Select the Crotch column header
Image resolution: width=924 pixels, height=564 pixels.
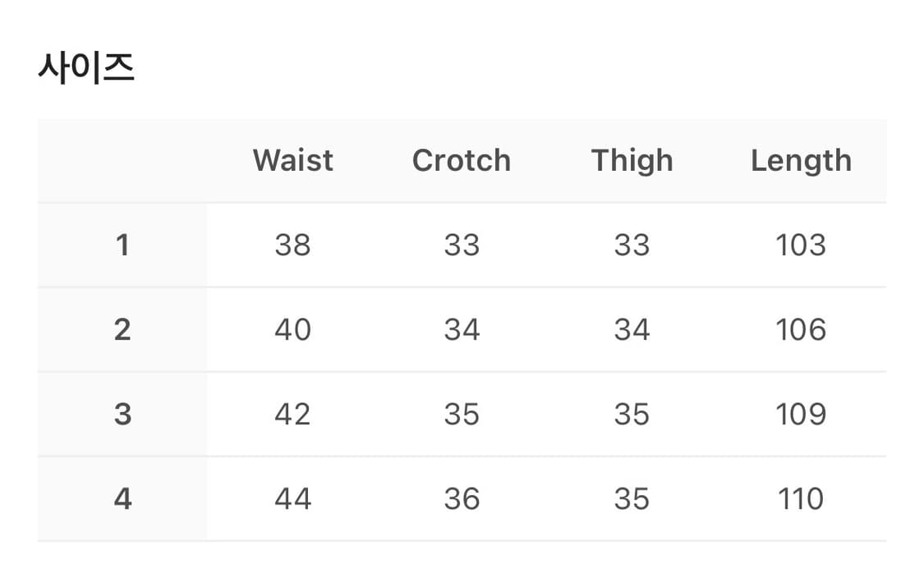[462, 160]
